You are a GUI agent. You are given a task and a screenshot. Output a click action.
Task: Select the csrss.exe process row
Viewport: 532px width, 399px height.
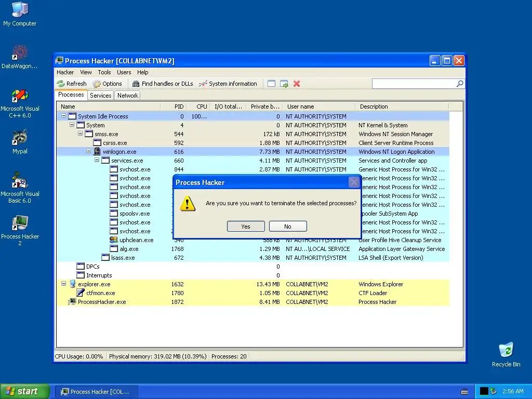point(253,143)
